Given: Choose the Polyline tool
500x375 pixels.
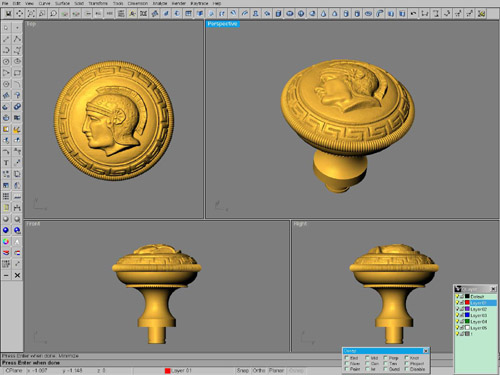Looking at the screenshot, I should point(17,39).
